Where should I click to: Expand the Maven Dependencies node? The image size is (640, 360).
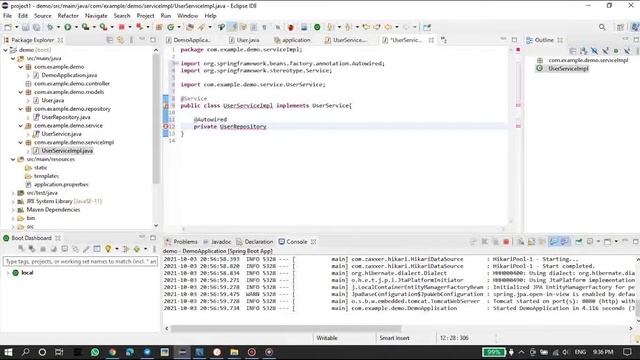coord(13,209)
